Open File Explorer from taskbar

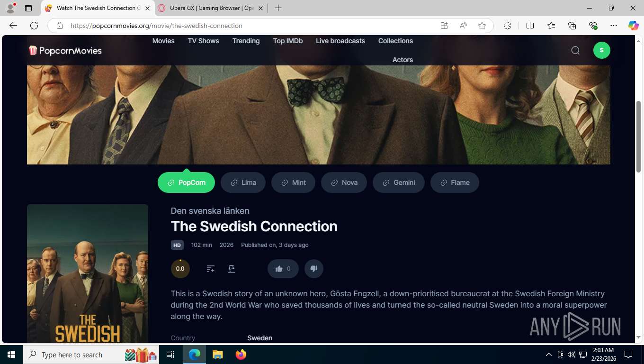tap(217, 355)
